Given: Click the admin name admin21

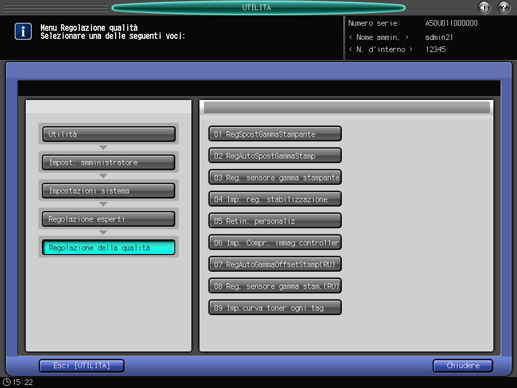Looking at the screenshot, I should point(439,37).
